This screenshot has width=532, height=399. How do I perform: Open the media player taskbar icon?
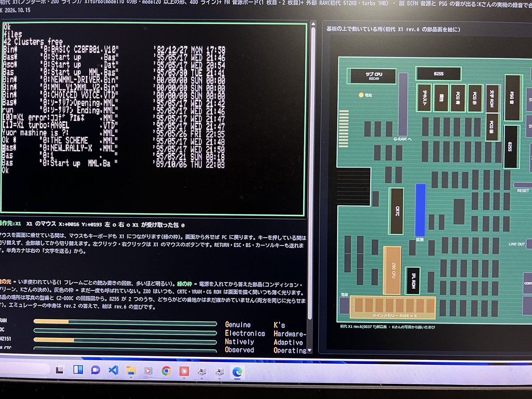[x=148, y=370]
